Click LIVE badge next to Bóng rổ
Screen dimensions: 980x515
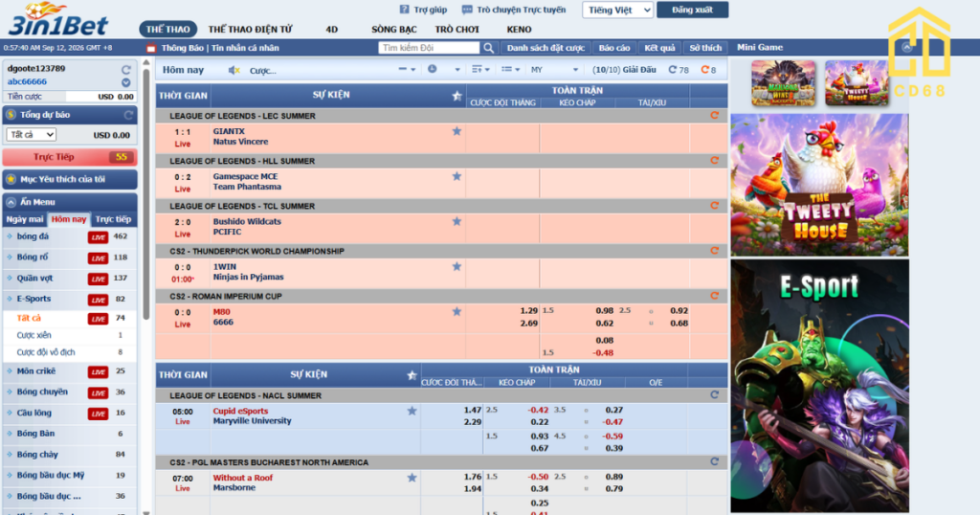pos(98,258)
